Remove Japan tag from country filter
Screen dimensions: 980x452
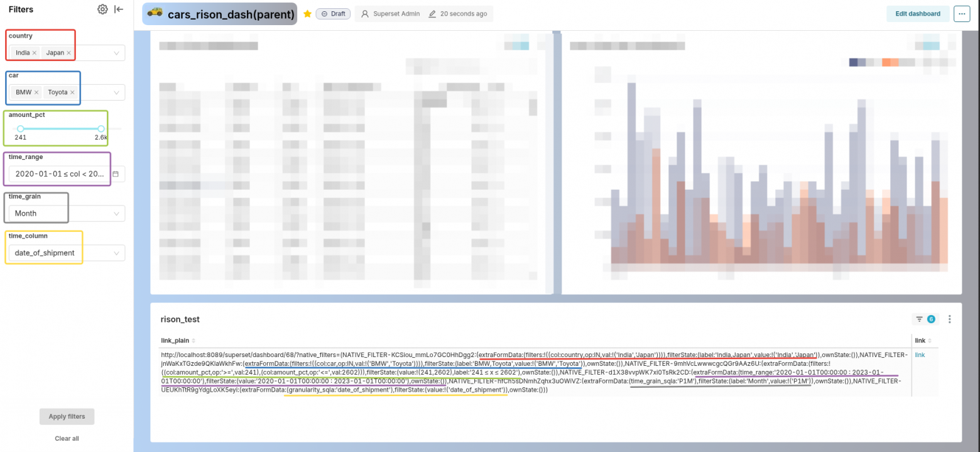[68, 53]
